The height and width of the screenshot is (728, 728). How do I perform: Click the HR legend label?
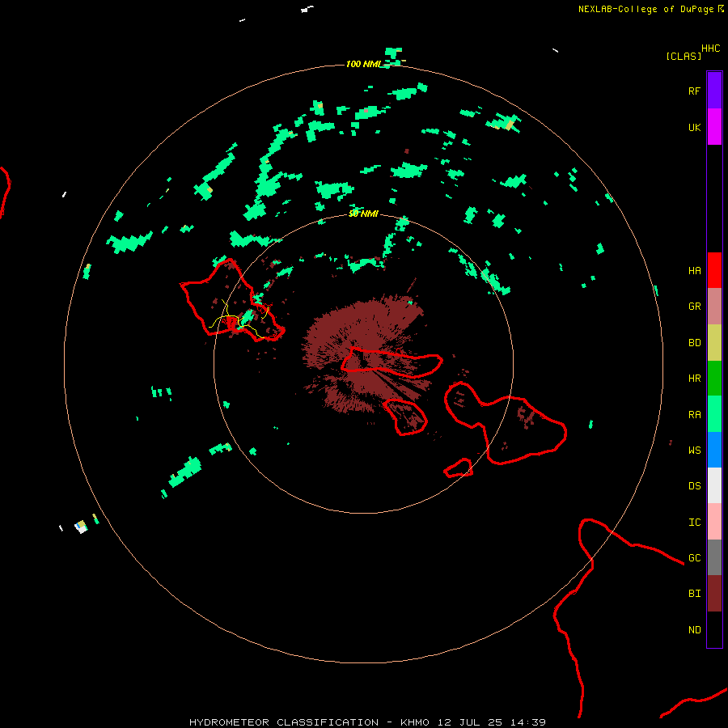(x=694, y=379)
